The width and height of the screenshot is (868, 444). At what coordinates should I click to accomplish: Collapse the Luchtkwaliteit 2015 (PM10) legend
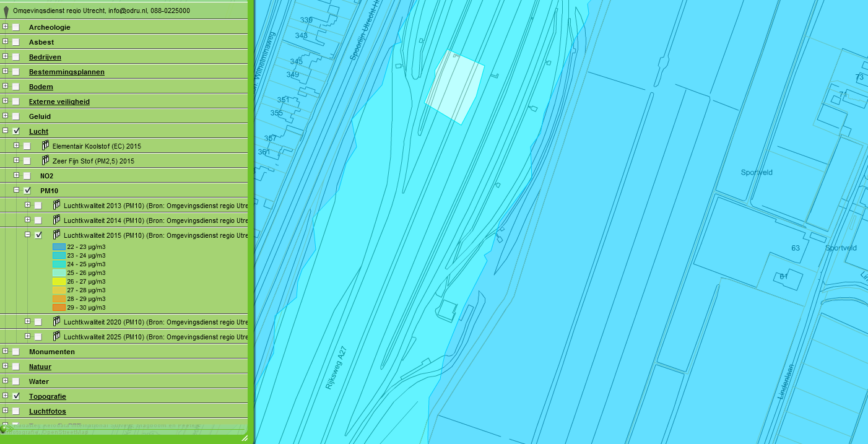point(27,235)
